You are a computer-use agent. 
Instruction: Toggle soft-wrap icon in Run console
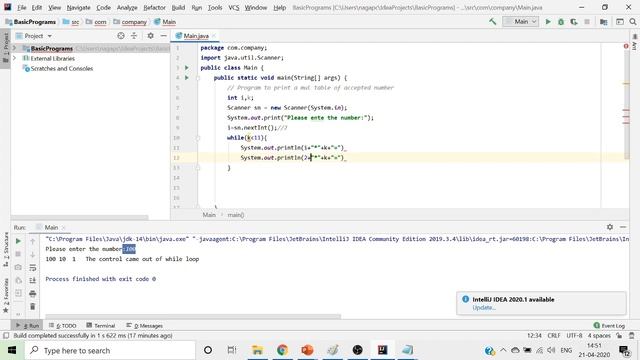pos(33,267)
